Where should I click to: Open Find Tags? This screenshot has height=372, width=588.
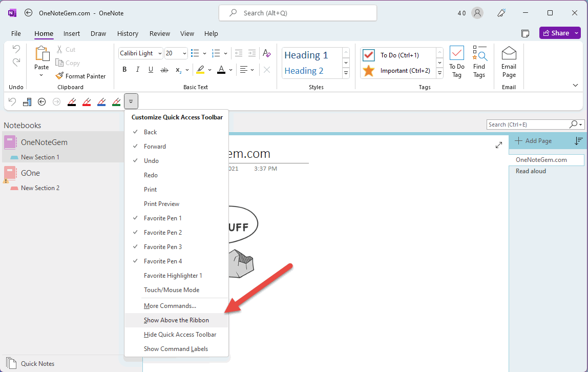click(479, 61)
